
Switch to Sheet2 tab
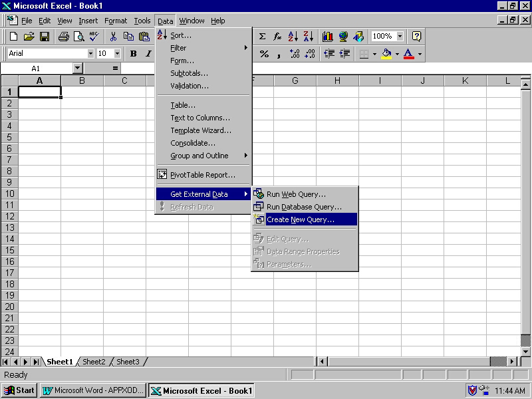[x=94, y=362]
